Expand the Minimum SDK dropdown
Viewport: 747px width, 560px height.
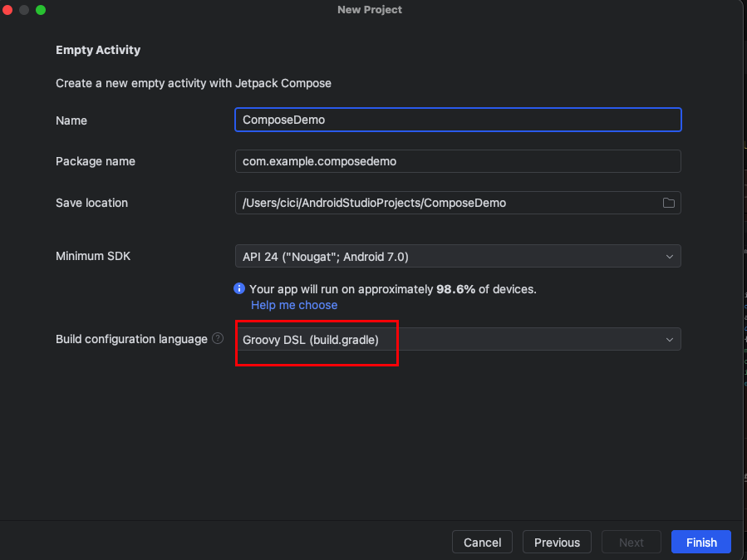[x=669, y=257]
